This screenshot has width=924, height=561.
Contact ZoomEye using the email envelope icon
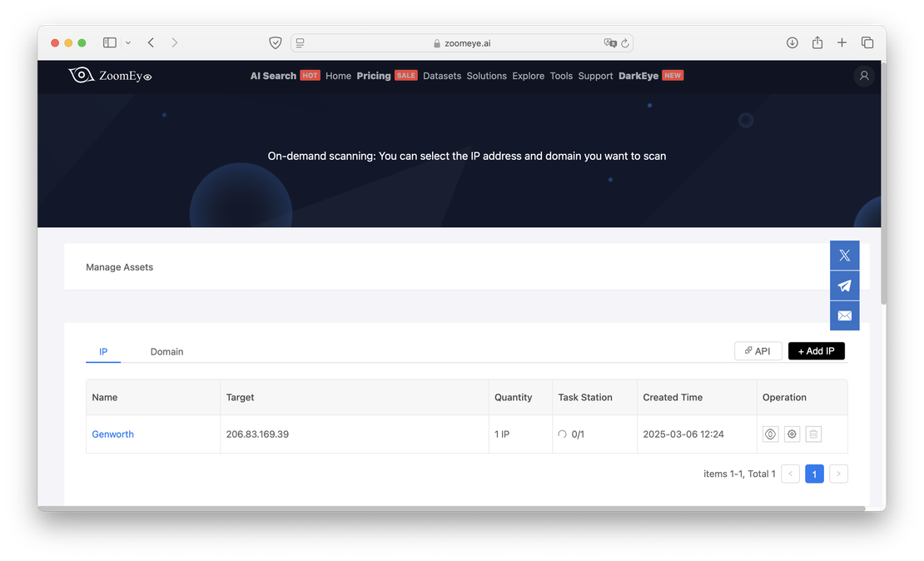[844, 315]
